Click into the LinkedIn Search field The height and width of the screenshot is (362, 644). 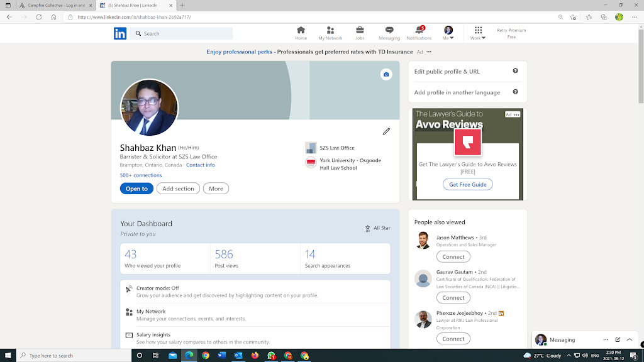[x=182, y=34]
